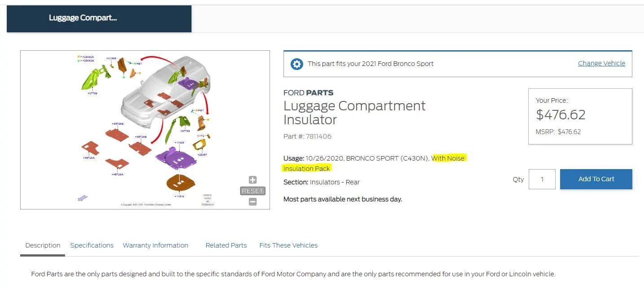
Task: Select the Description tab
Action: coord(43,245)
